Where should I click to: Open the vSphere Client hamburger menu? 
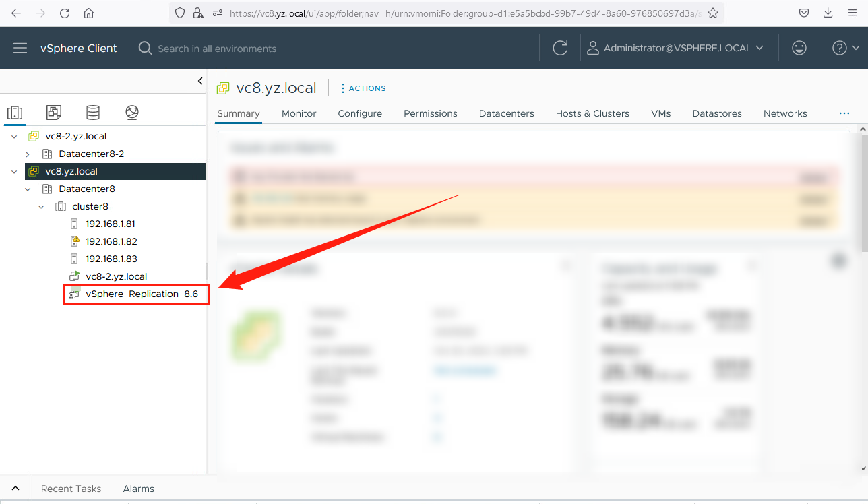[20, 48]
